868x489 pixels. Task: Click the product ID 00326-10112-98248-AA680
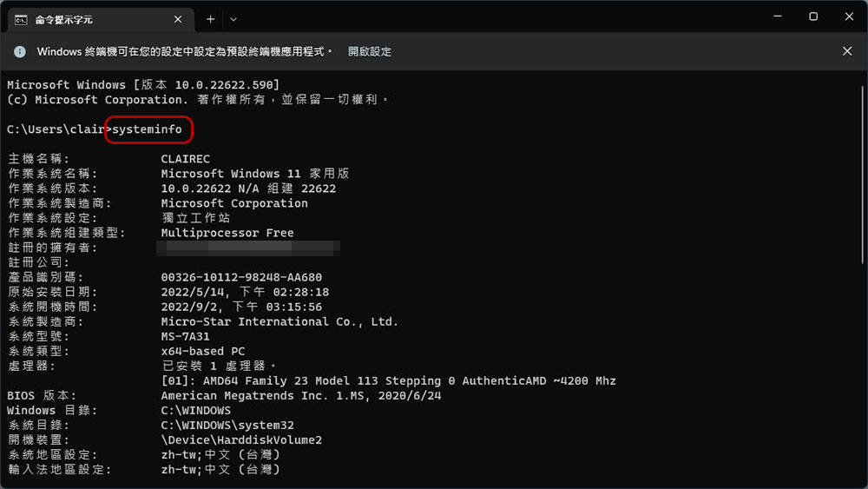[x=241, y=277]
